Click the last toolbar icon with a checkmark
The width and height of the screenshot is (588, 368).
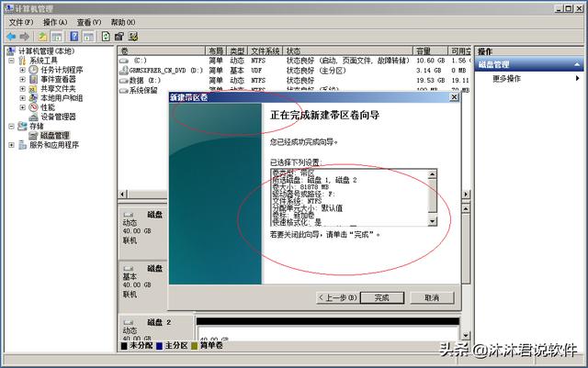point(133,37)
